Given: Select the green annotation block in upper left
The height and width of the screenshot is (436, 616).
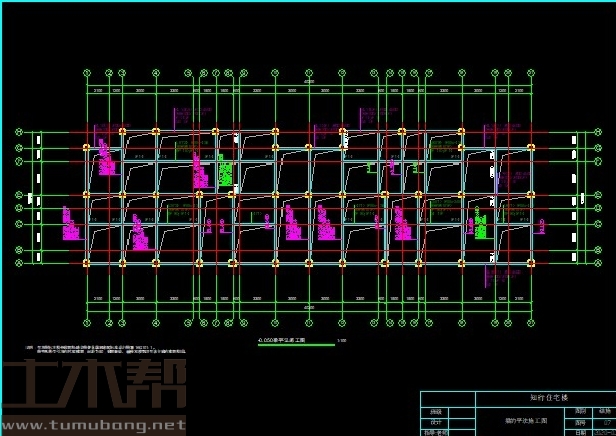Looking at the screenshot, I should (226, 173).
